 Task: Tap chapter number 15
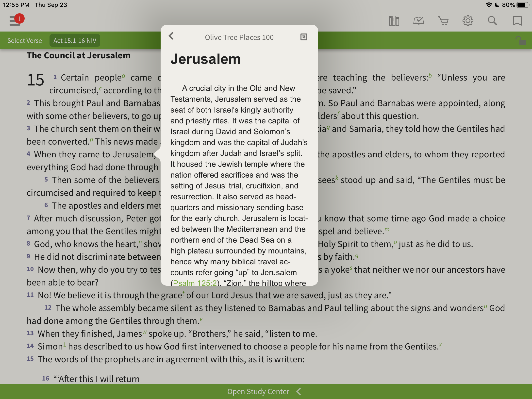36,80
